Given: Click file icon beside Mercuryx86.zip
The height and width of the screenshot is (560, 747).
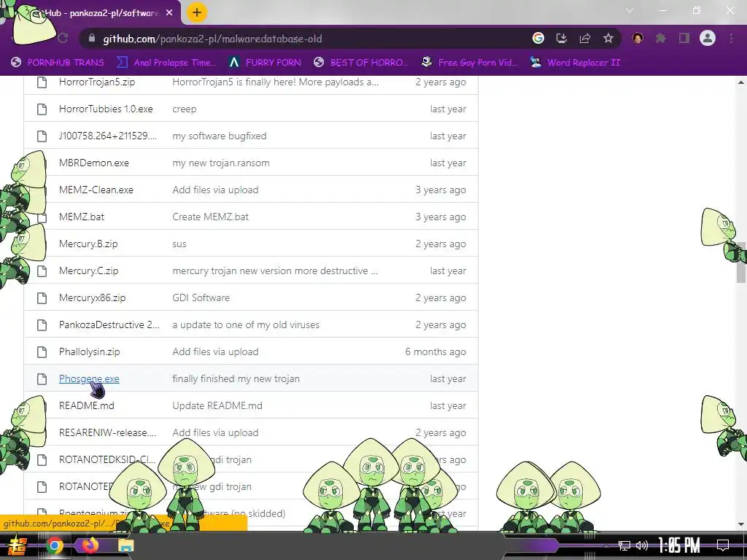Looking at the screenshot, I should tap(42, 298).
